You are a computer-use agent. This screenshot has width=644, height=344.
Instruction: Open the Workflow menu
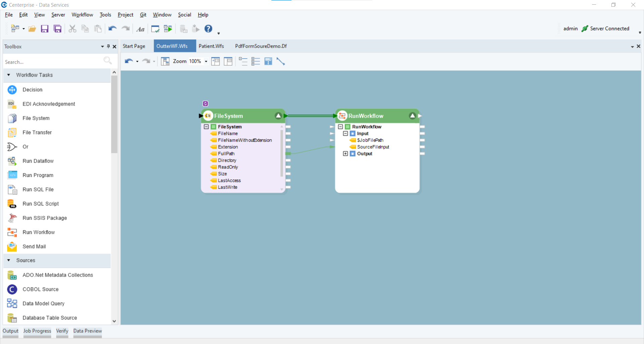[x=82, y=15]
